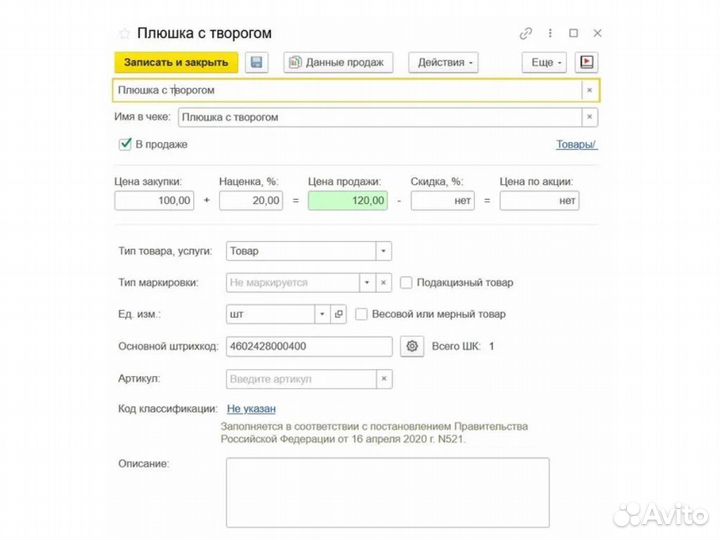
Task: Open barcode settings gear icon
Action: pyautogui.click(x=412, y=346)
